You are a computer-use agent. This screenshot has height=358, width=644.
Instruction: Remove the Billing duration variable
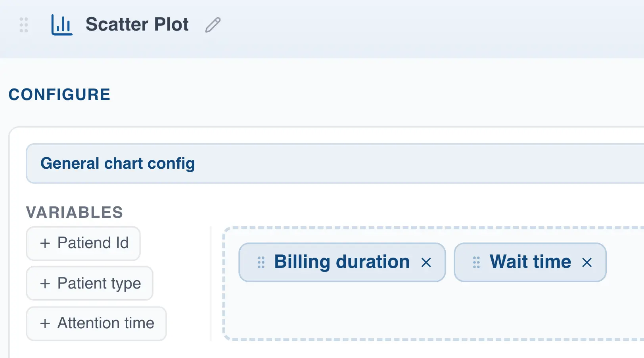[x=426, y=262]
